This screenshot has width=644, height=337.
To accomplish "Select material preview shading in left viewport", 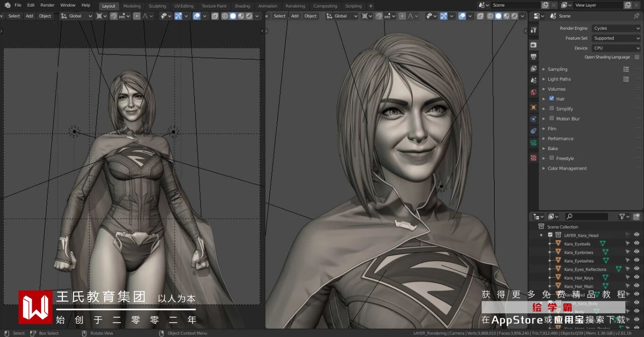I will [241, 16].
